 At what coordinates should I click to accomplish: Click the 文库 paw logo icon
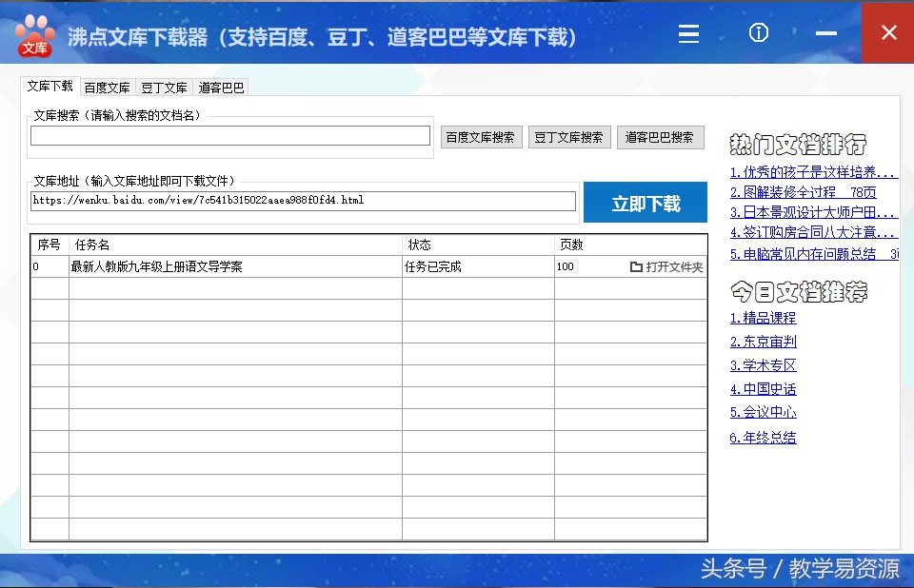tap(33, 32)
